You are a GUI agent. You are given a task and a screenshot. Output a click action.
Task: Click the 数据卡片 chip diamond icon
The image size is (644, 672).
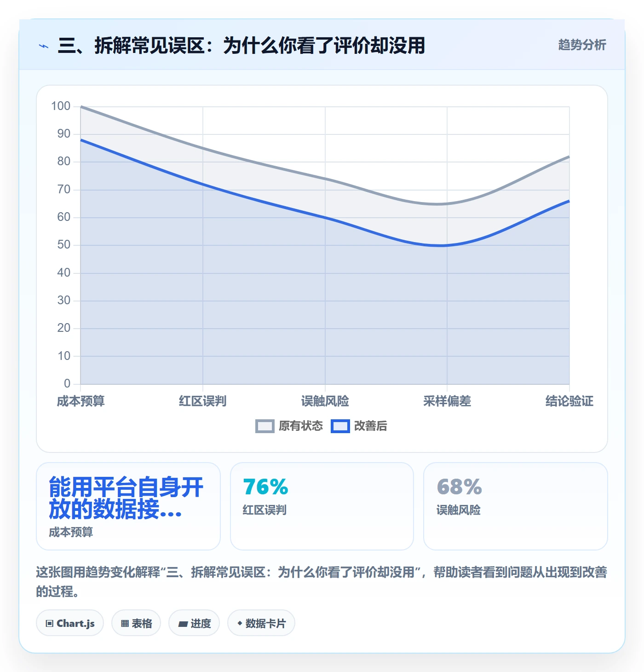click(x=240, y=623)
